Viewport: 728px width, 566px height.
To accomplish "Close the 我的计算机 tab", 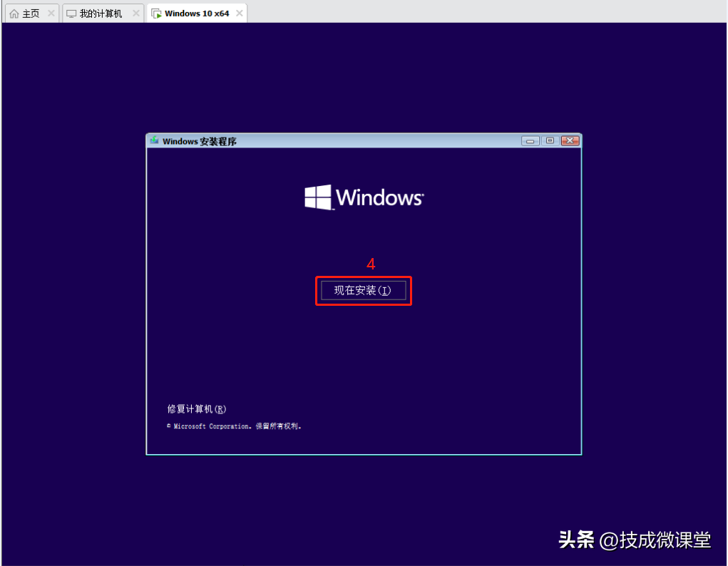I will [135, 14].
